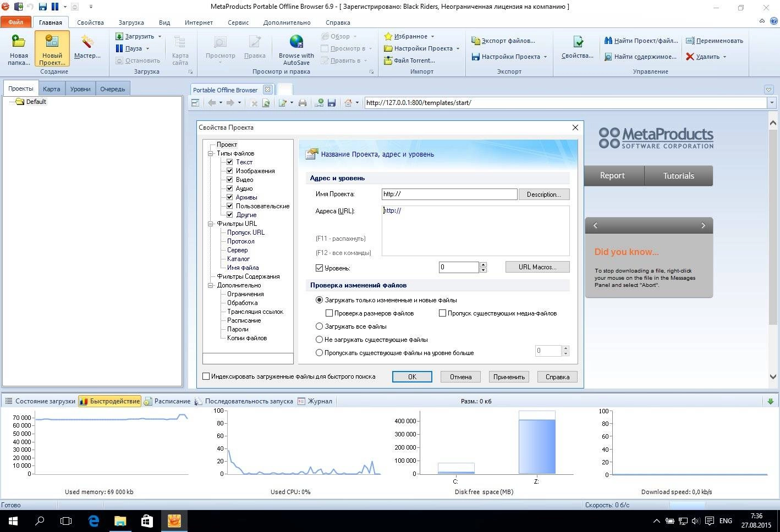This screenshot has width=780, height=532.
Task: Click OK in Свойства Проекта dialog
Action: (412, 377)
